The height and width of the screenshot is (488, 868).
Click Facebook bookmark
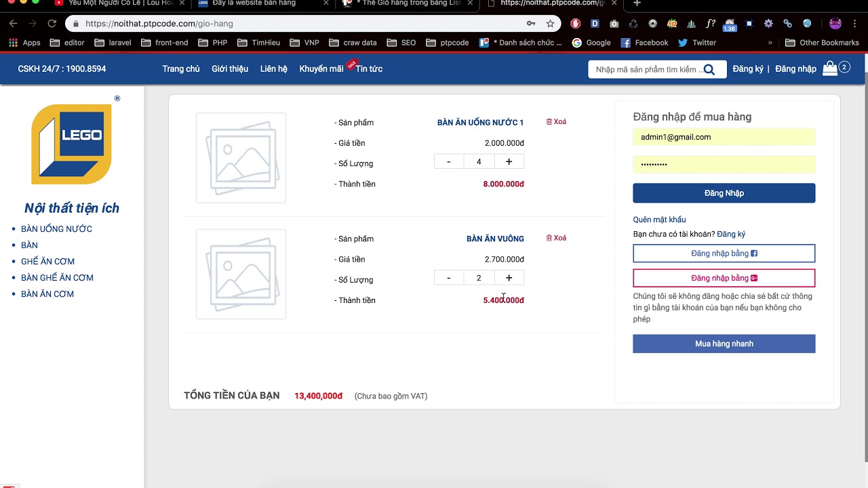click(644, 43)
